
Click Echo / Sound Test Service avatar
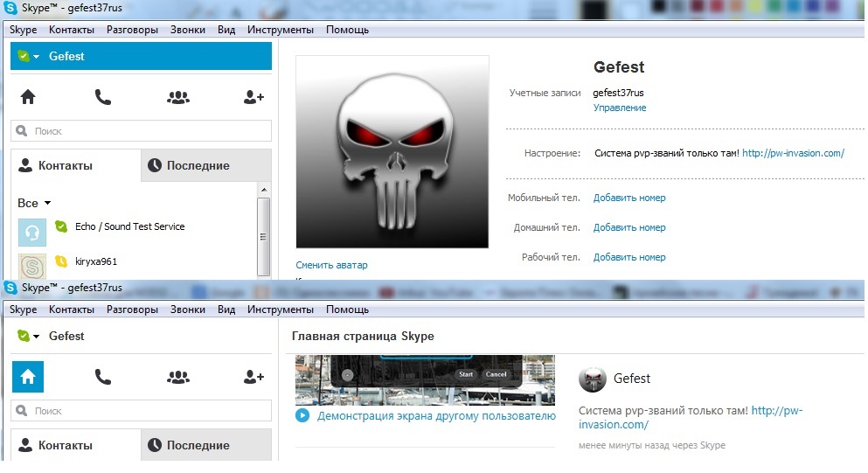pyautogui.click(x=32, y=232)
